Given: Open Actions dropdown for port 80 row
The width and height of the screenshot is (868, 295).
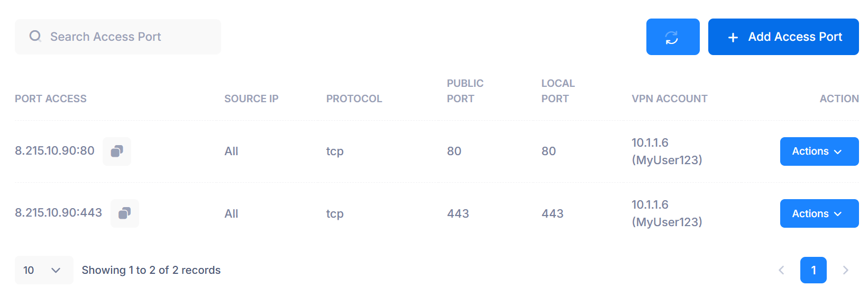Looking at the screenshot, I should pos(819,151).
